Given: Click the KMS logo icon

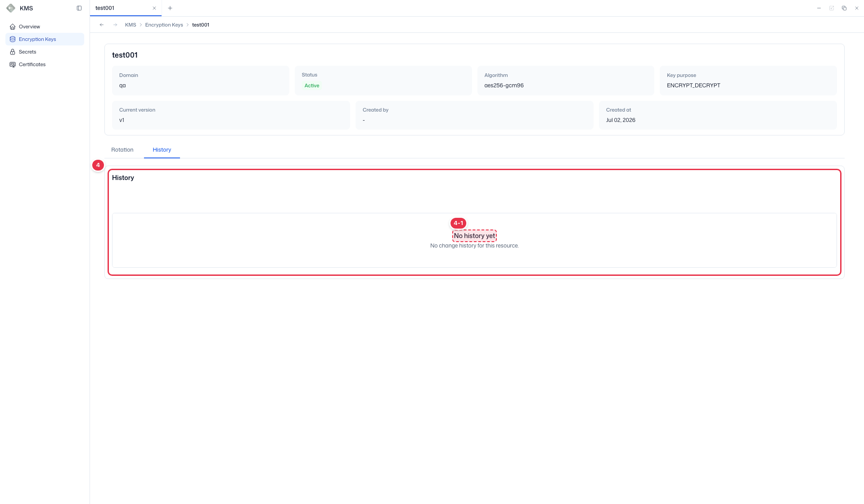Looking at the screenshot, I should click(x=11, y=8).
